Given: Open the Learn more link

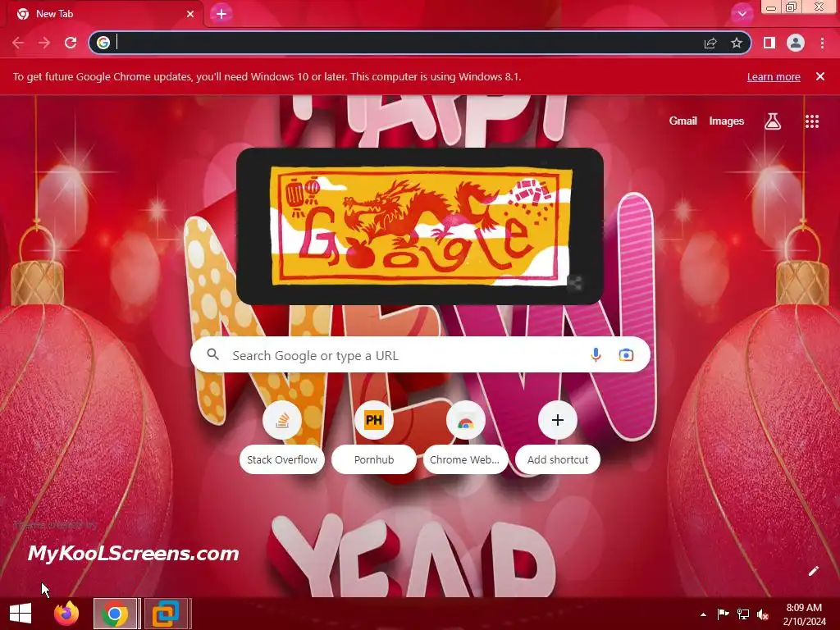Looking at the screenshot, I should pyautogui.click(x=774, y=76).
